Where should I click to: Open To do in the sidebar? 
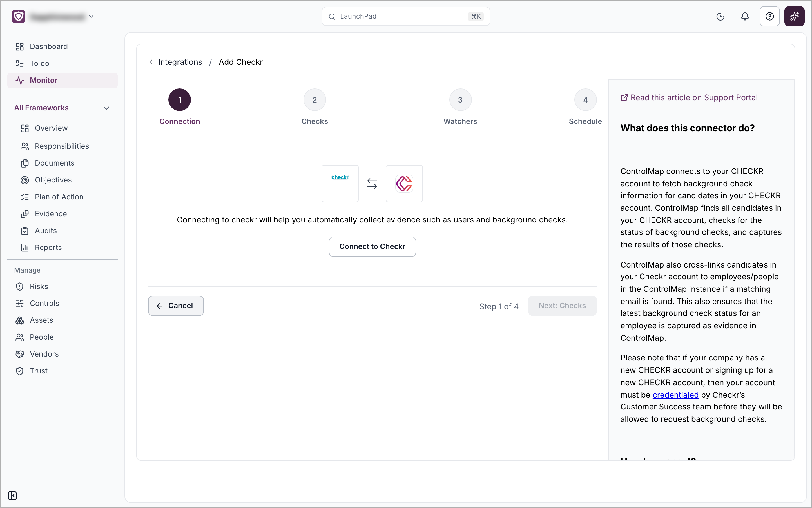pyautogui.click(x=63, y=63)
